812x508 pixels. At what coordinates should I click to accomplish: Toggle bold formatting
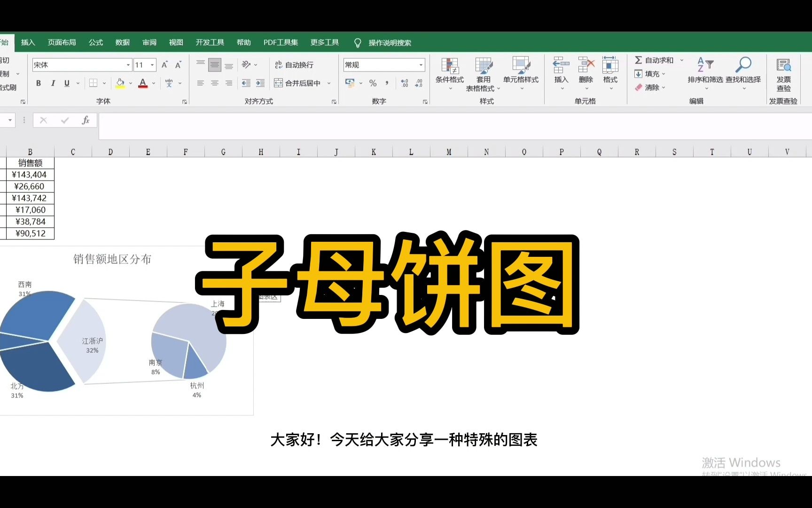click(39, 83)
